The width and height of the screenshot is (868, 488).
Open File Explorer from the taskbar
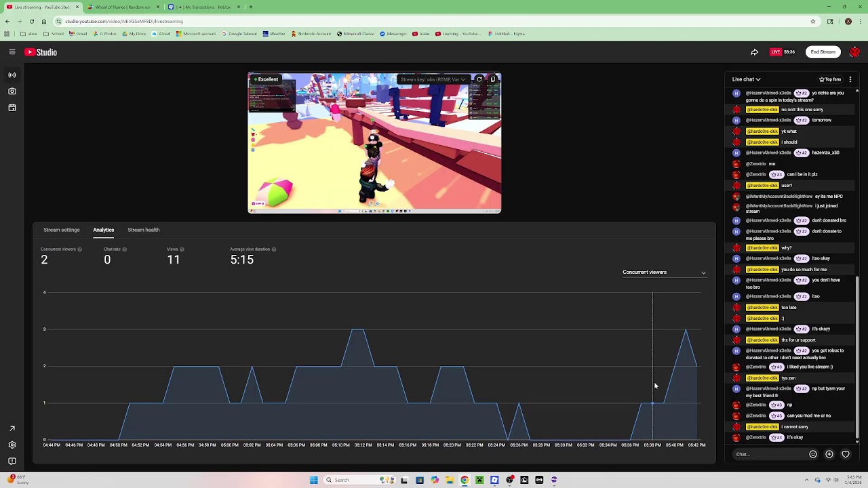click(450, 480)
